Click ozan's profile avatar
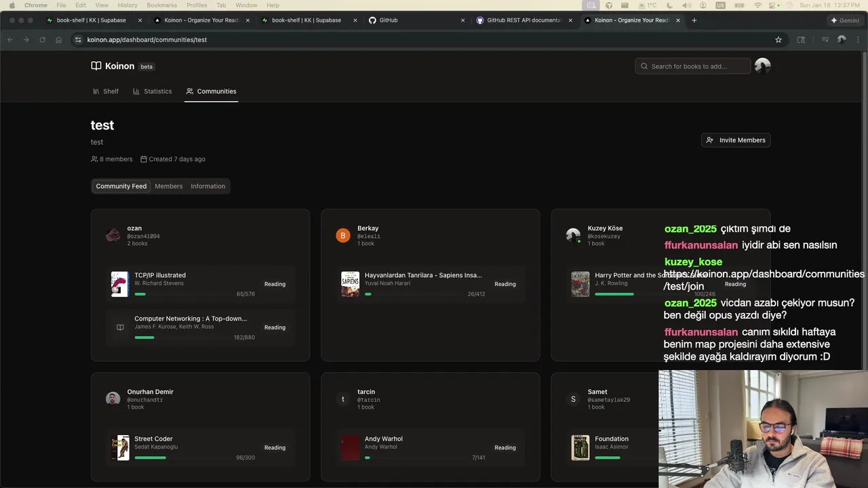868x488 pixels. tap(113, 235)
